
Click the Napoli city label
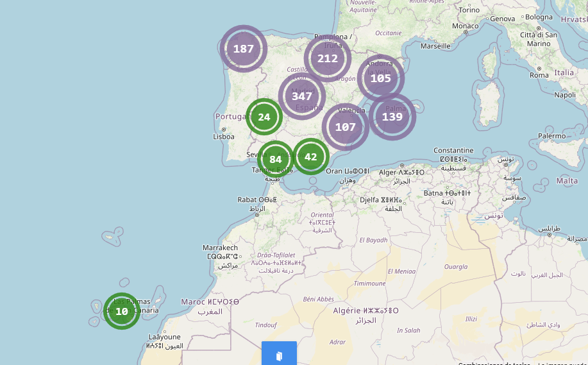tap(565, 95)
